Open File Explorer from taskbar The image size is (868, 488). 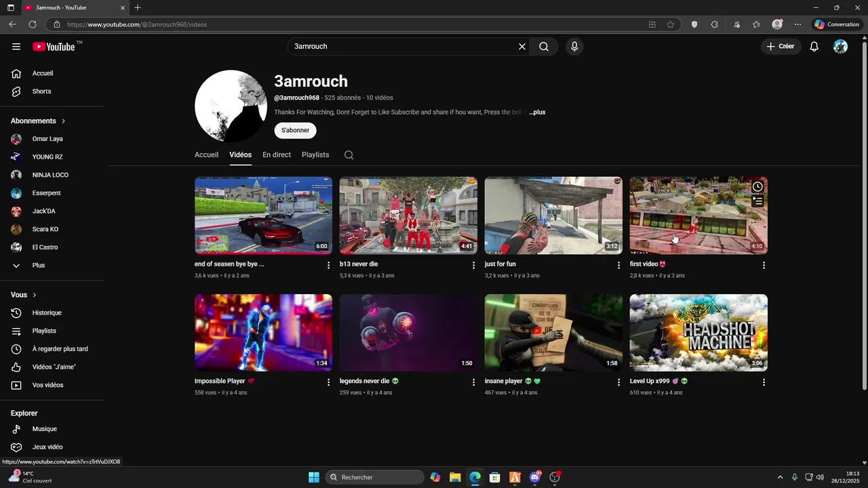[455, 477]
